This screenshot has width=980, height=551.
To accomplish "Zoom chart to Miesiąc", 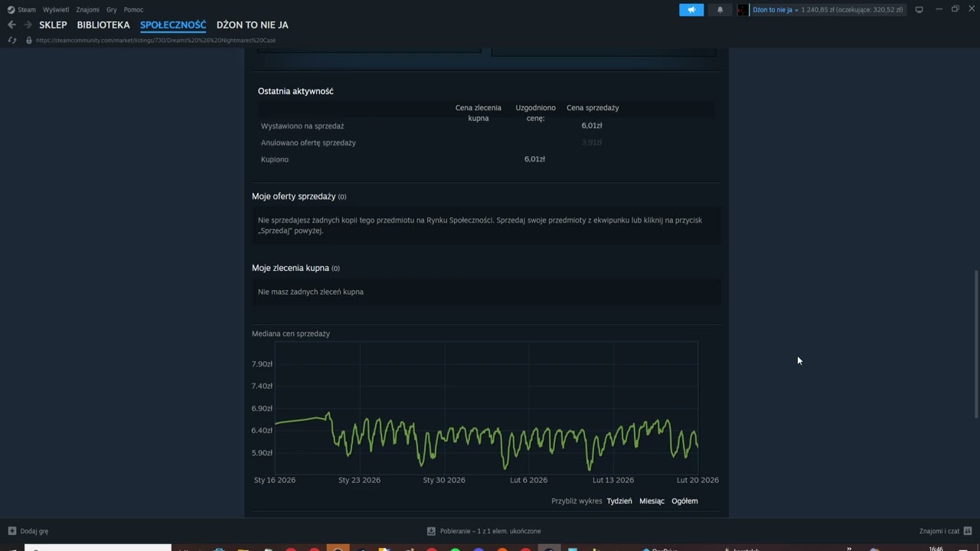I will coord(652,501).
